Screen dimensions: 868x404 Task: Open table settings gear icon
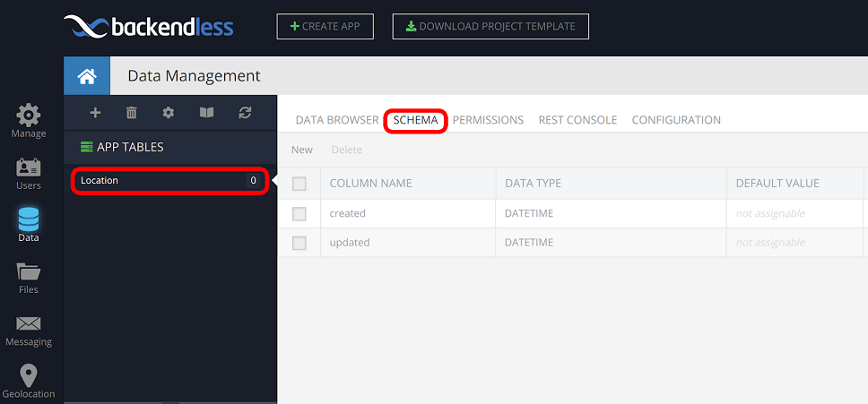point(169,113)
